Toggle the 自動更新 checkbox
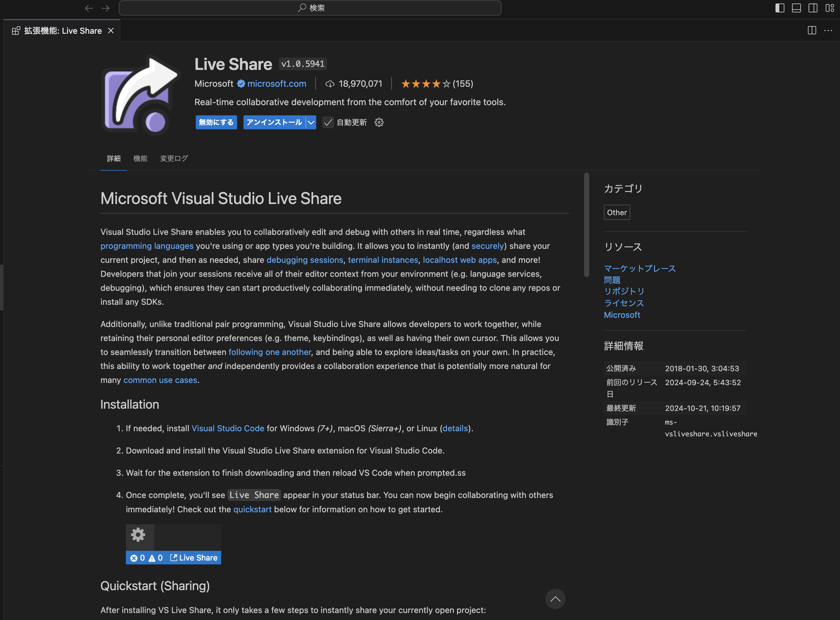This screenshot has height=620, width=840. coord(328,122)
